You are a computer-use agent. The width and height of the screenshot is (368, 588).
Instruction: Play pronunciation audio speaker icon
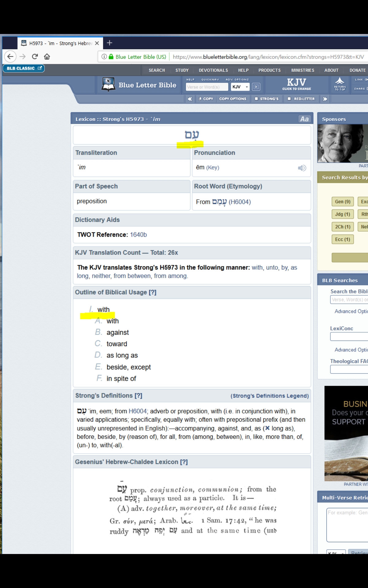point(302,168)
